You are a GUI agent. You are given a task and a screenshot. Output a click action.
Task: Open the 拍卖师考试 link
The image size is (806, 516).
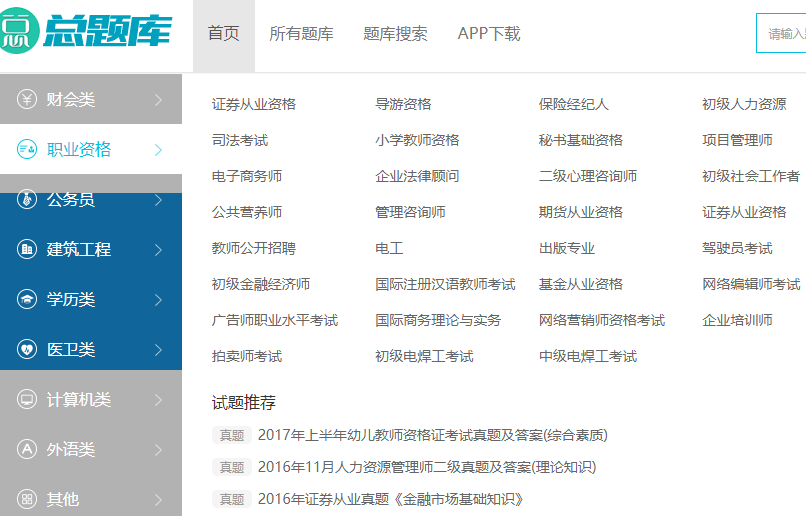(x=247, y=356)
